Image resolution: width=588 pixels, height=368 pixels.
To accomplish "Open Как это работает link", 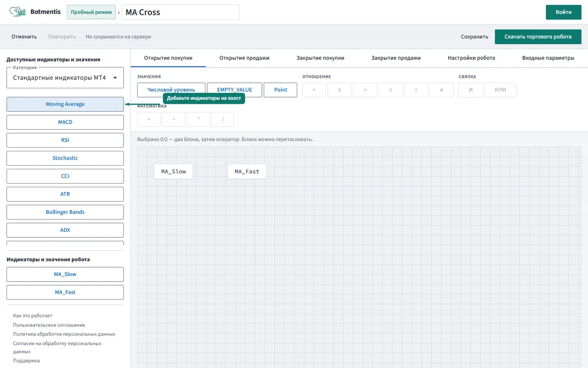I will [x=33, y=316].
